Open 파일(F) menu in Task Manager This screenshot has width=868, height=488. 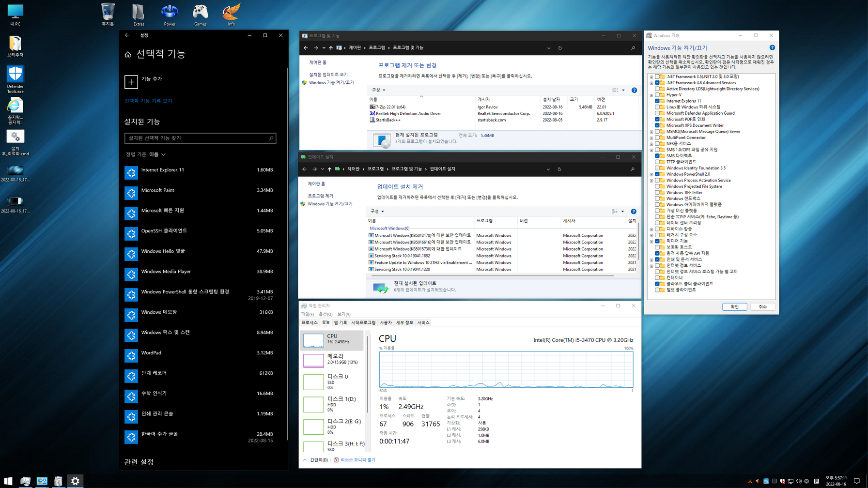(x=307, y=314)
